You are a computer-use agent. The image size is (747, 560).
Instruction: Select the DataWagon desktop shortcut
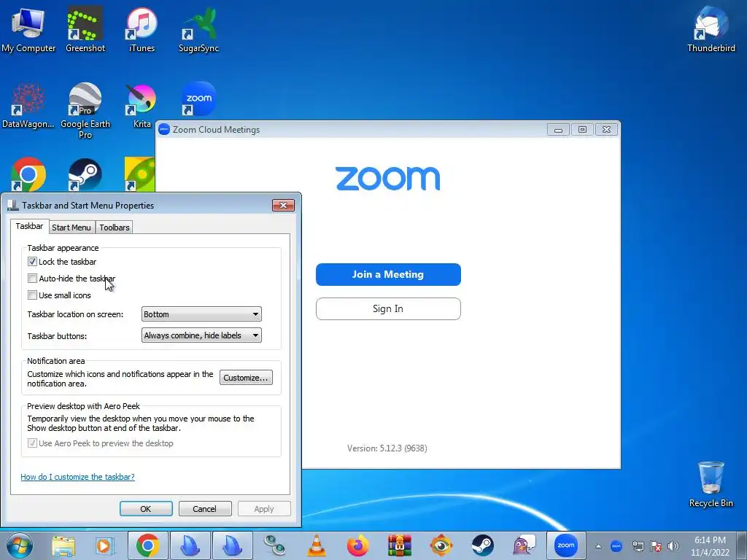click(x=28, y=105)
